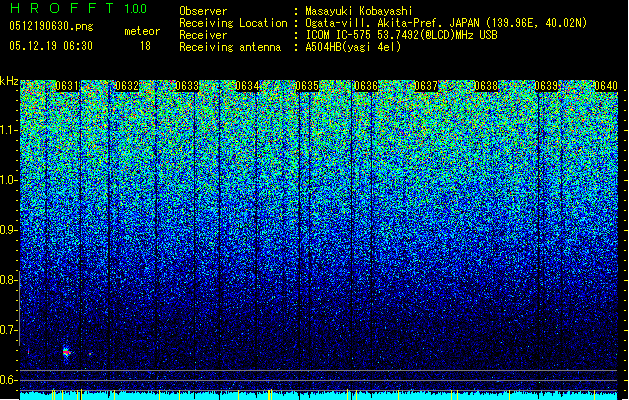Screen dimensions: 629x400
Task: Click the 0640 time marker
Action: pyautogui.click(x=606, y=86)
